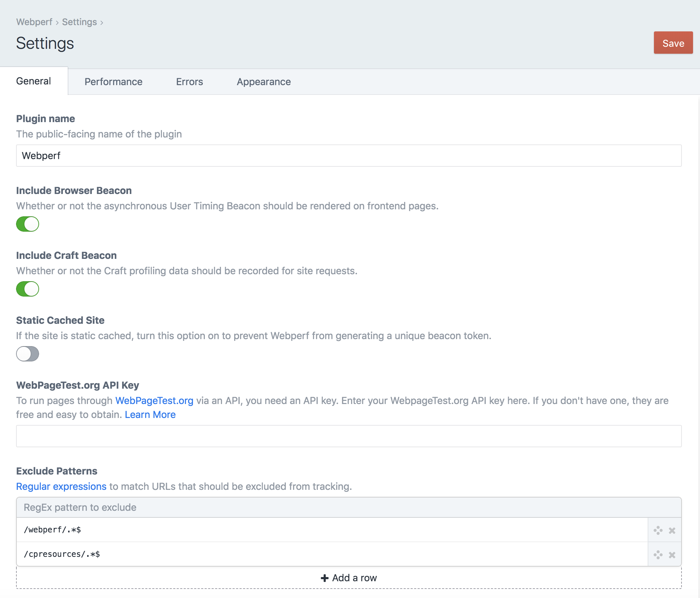This screenshot has height=598, width=700.
Task: Save the current plugin settings
Action: (x=673, y=43)
